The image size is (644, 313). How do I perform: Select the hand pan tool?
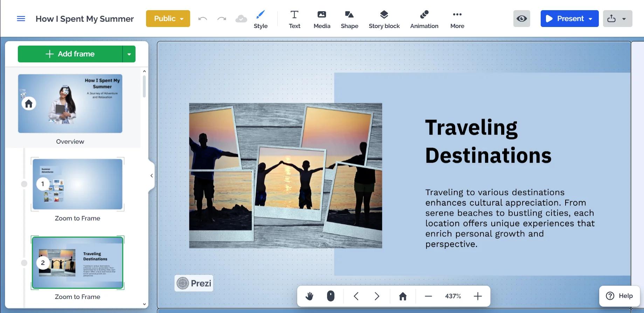(x=309, y=296)
